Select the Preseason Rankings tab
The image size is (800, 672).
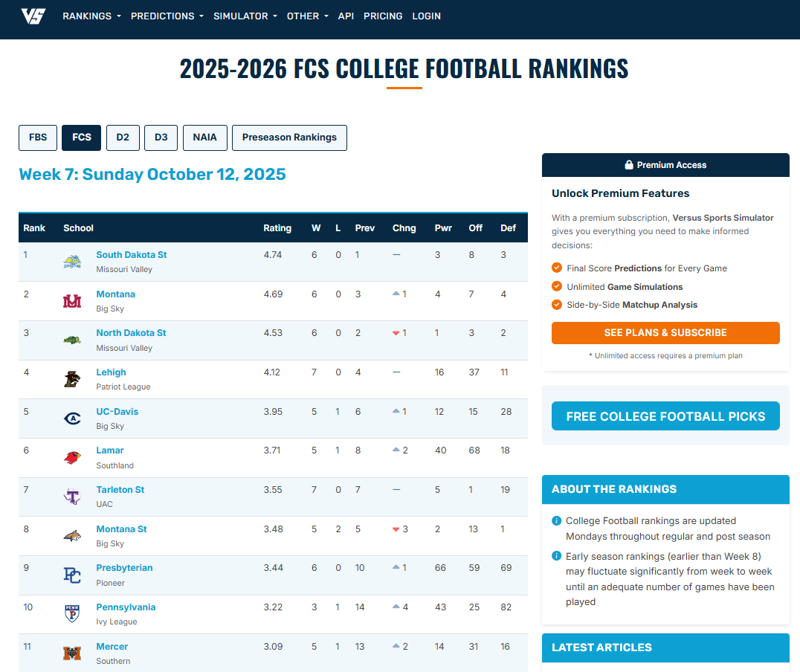coord(289,138)
